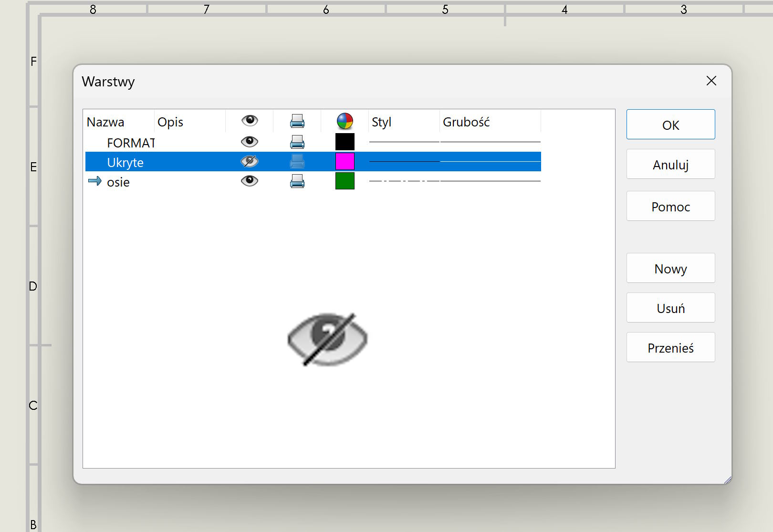Viewport: 773px width, 532px height.
Task: Toggle printing for Ukryte layer
Action: click(x=297, y=162)
